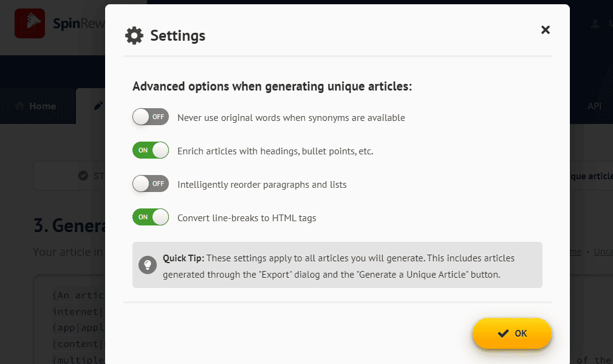This screenshot has height=364, width=613.
Task: Click the checkmark icon inside the OK button
Action: point(502,333)
